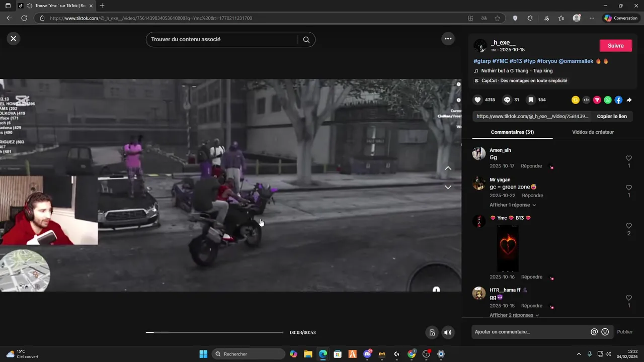Seek in the video progress bar

(x=215, y=332)
